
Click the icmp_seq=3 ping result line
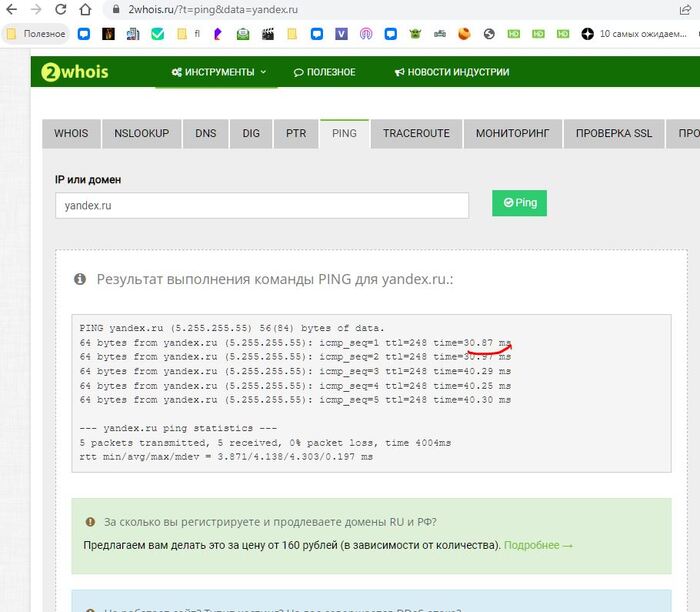click(295, 371)
